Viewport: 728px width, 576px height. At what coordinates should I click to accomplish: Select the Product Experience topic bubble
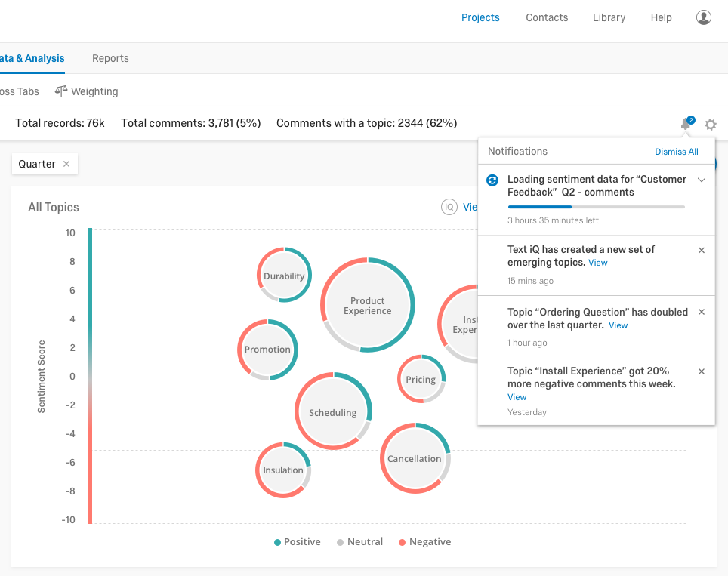point(367,305)
